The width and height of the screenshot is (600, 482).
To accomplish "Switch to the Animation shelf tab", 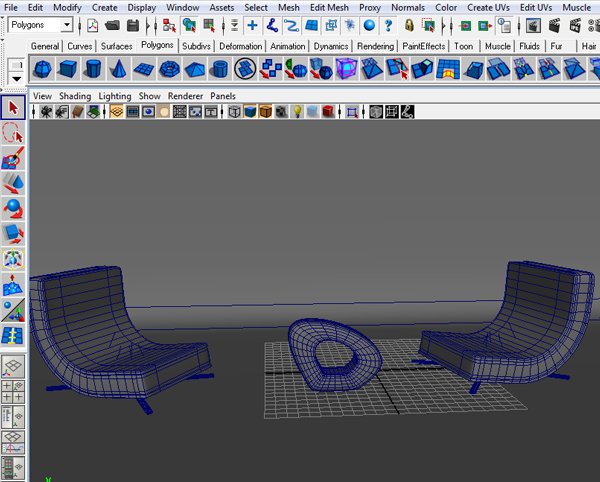I will coord(287,46).
